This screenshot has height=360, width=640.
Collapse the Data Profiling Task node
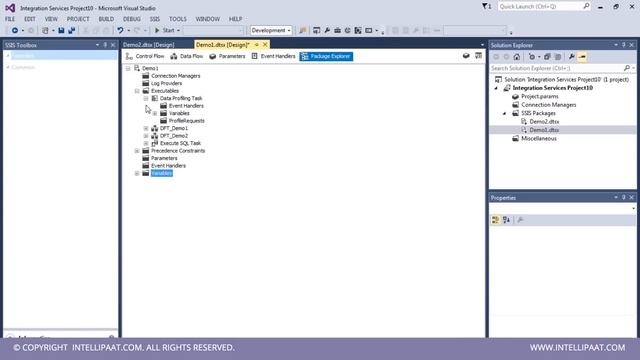pyautogui.click(x=146, y=98)
